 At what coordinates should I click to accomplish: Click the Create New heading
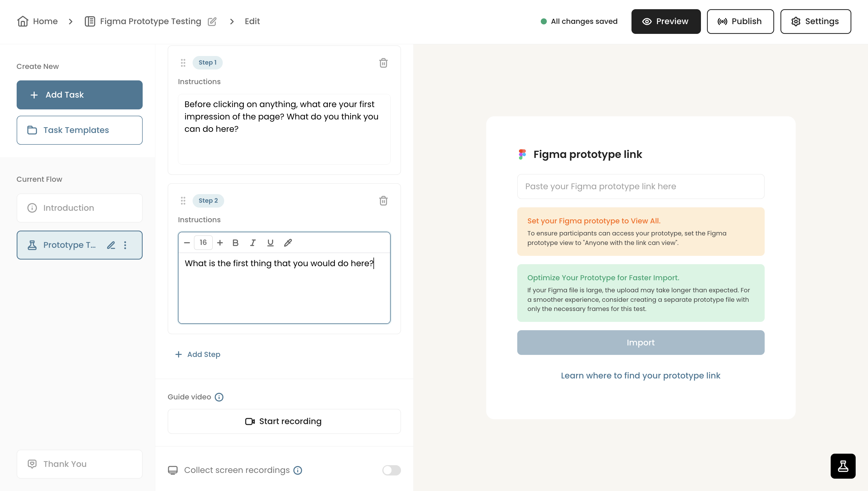pos(38,66)
